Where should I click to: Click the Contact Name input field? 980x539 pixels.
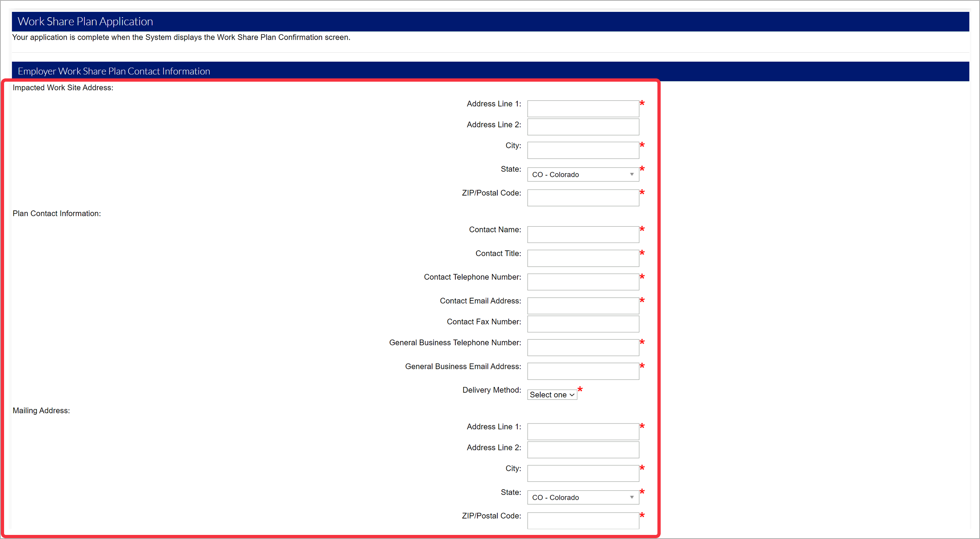pos(583,234)
